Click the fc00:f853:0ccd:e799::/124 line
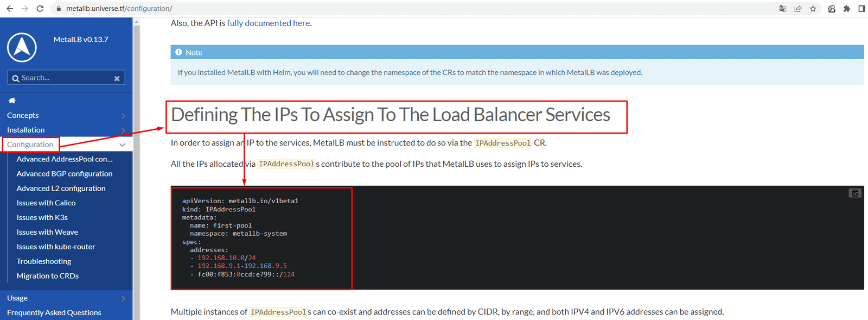868x320 pixels. tap(246, 274)
